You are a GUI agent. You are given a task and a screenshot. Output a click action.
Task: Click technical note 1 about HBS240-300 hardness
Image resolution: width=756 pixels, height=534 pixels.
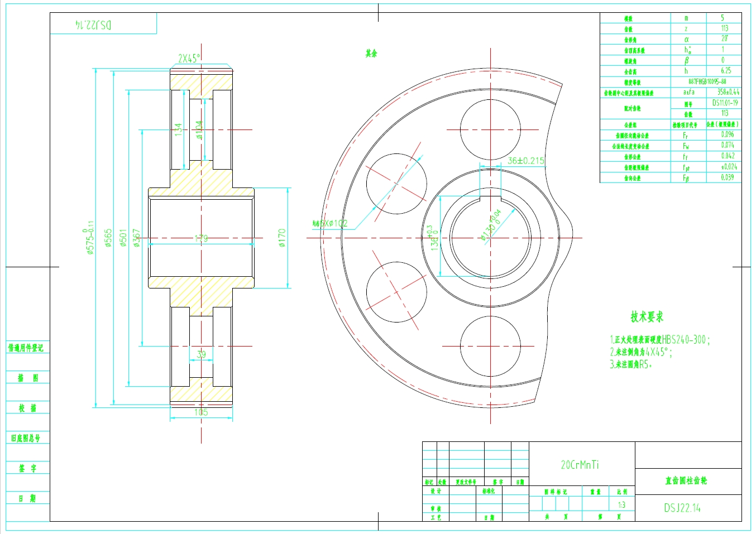pos(659,339)
